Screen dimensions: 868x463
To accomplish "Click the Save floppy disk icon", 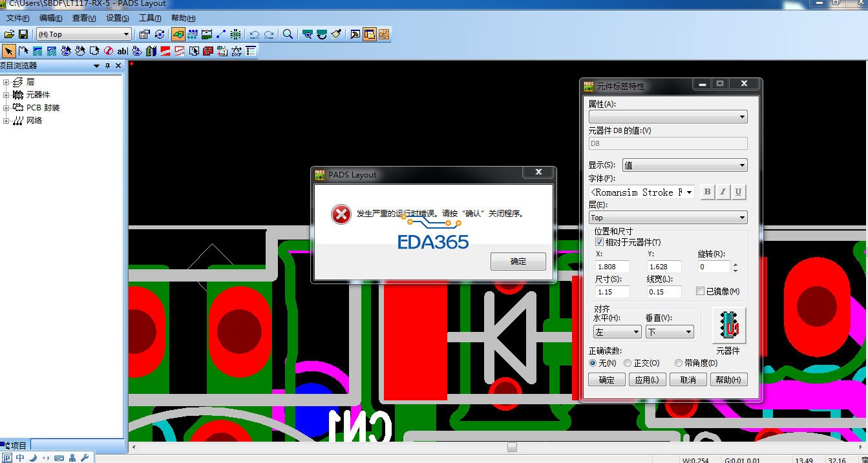I will click(23, 34).
